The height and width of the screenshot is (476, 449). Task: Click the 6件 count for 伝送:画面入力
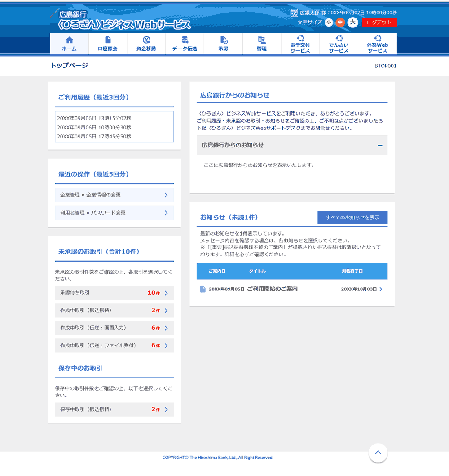(x=156, y=328)
